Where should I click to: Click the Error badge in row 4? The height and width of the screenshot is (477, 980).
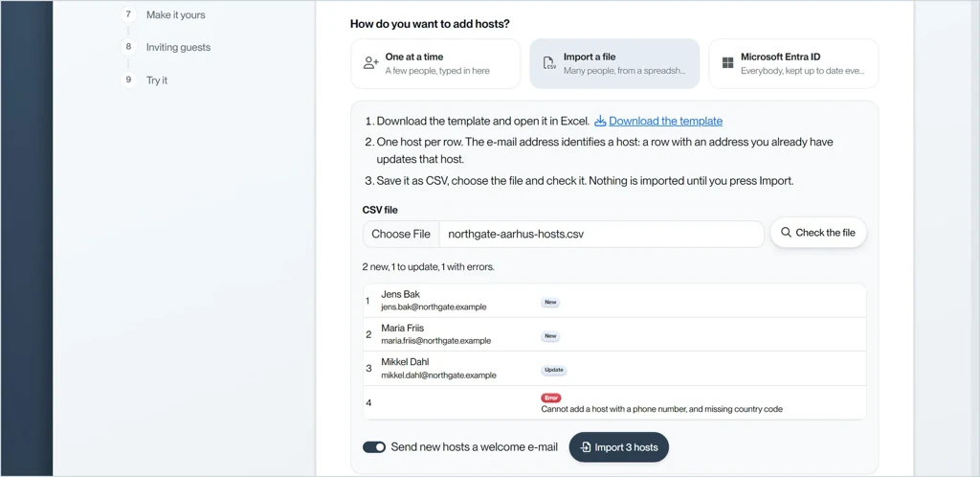(551, 397)
